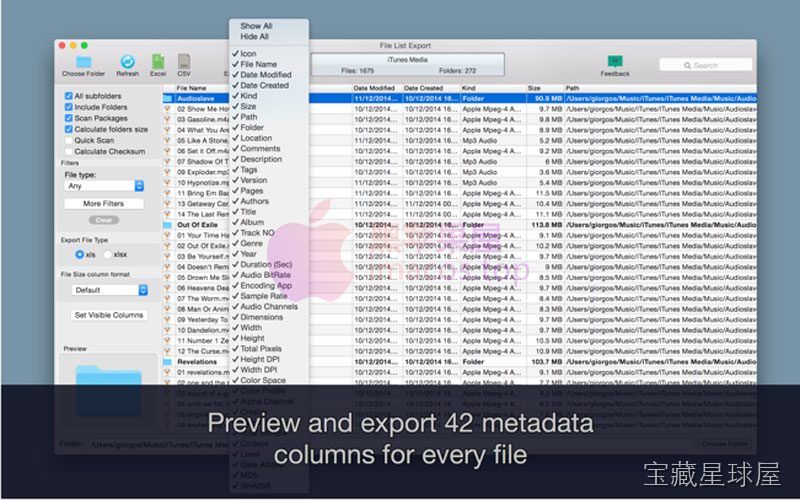Toggle Icon column in the menu

[x=248, y=54]
